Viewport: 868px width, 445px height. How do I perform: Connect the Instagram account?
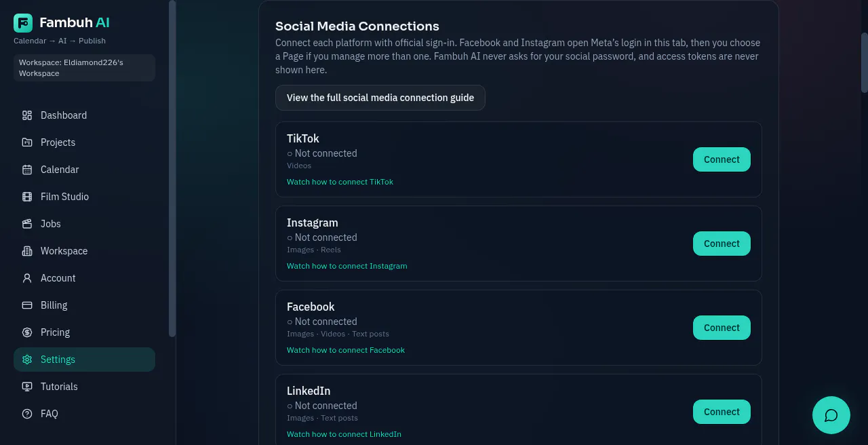tap(722, 244)
